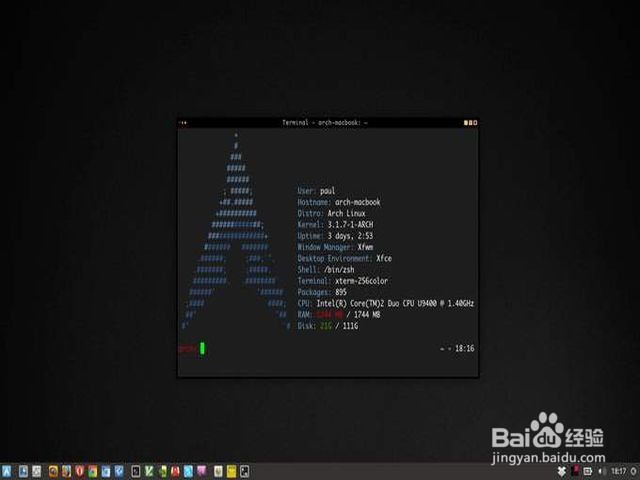
Task: Click the CPU line showing Core(TM)2 Duo
Action: pos(386,303)
